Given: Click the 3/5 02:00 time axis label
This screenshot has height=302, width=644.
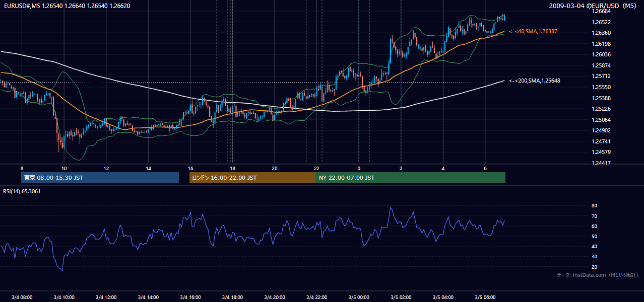Looking at the screenshot, I should pos(401,297).
